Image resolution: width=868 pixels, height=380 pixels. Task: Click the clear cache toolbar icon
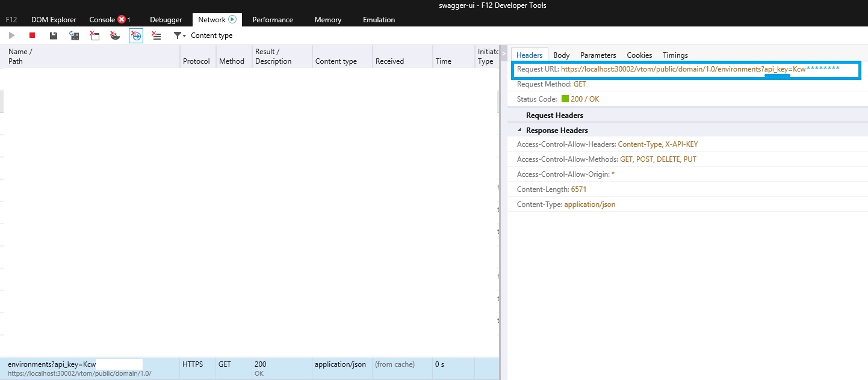[x=95, y=35]
